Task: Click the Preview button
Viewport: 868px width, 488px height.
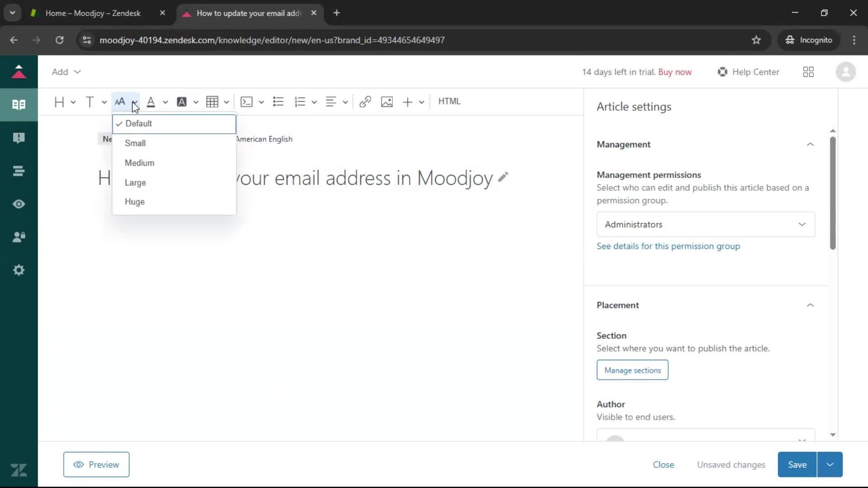Action: point(96,465)
